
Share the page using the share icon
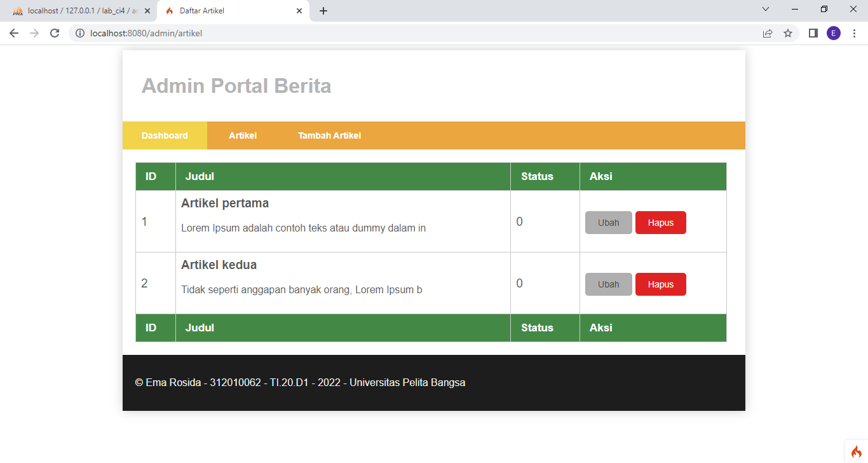(x=767, y=32)
